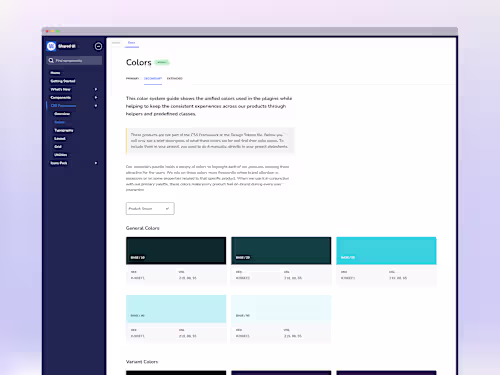Click the Shared UI logo icon

tap(51, 46)
